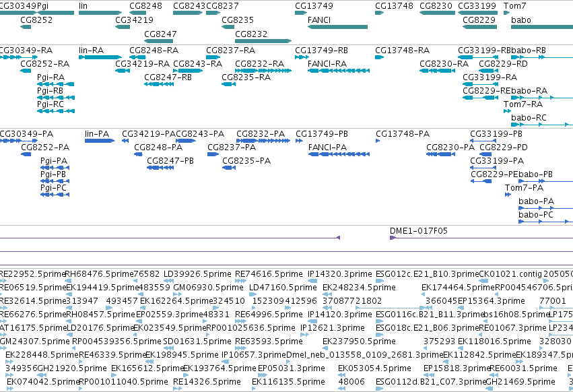Click the CG33199-PB CDS feature

click(x=483, y=141)
